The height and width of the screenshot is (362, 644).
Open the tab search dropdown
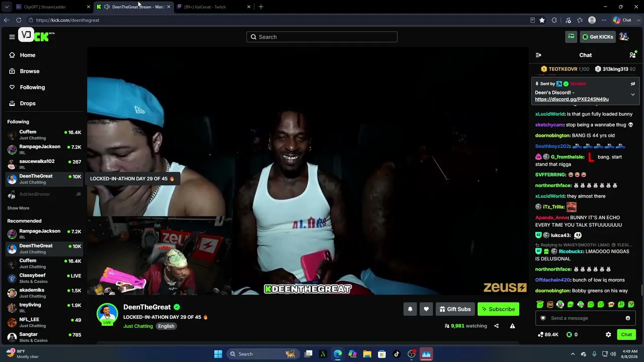click(x=7, y=7)
